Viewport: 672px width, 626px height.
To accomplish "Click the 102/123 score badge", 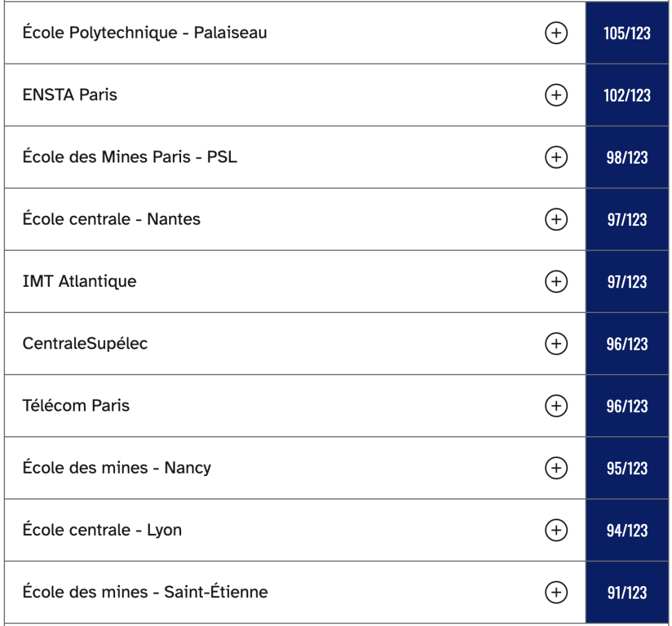I will click(627, 95).
